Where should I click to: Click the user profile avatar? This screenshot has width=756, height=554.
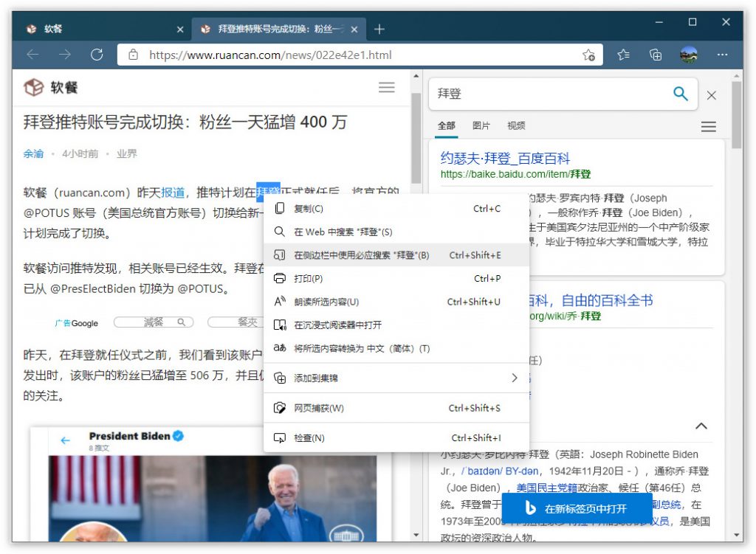tap(688, 55)
